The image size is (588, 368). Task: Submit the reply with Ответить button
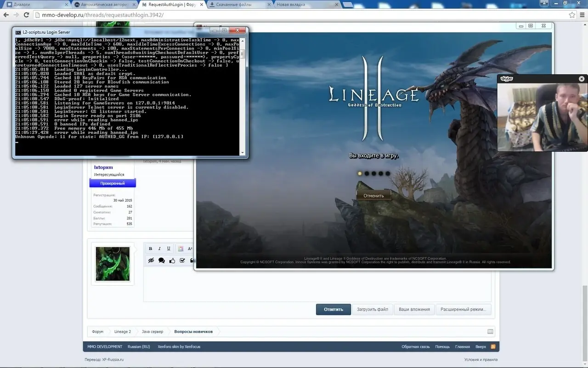[334, 309]
